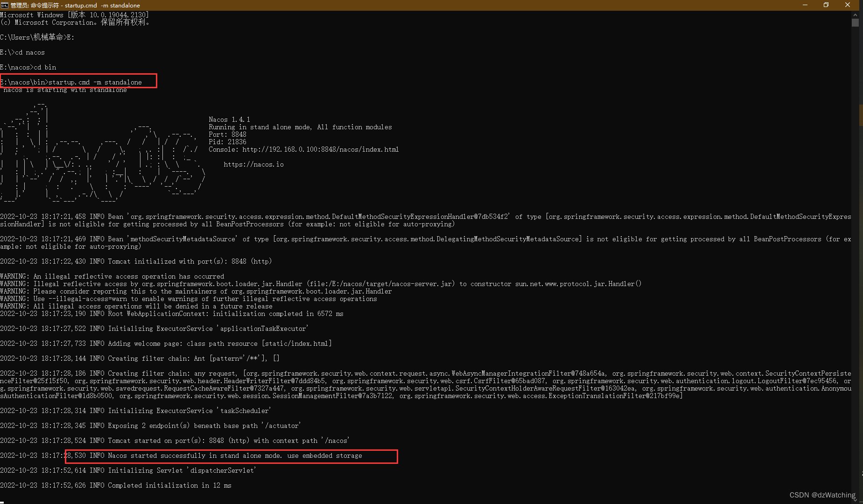
Task: Click 'Tomcat initialized with port(s): 8848' line
Action: (x=136, y=261)
